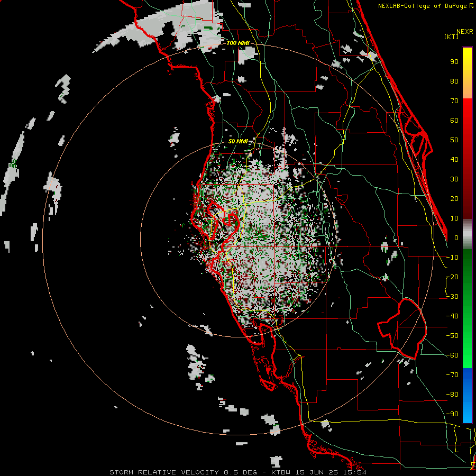Click the [KT] units label
This screenshot has width=476, height=476.
452,36
